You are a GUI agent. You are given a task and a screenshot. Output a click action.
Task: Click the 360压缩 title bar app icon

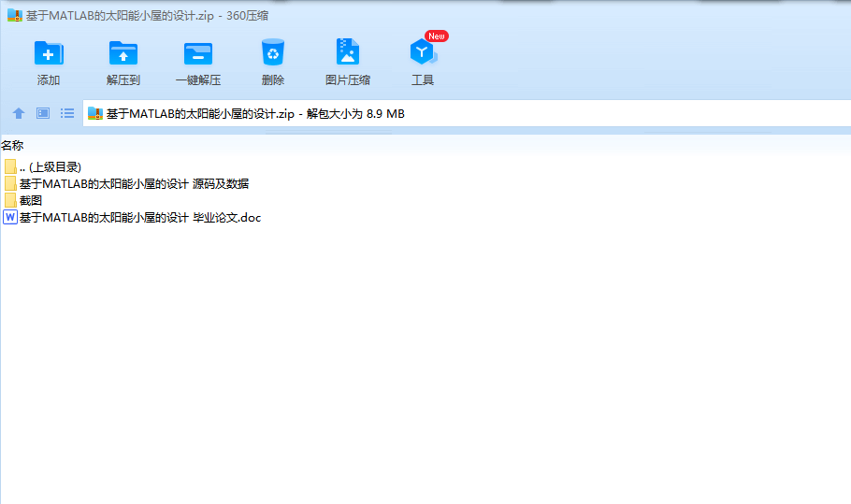[15, 16]
